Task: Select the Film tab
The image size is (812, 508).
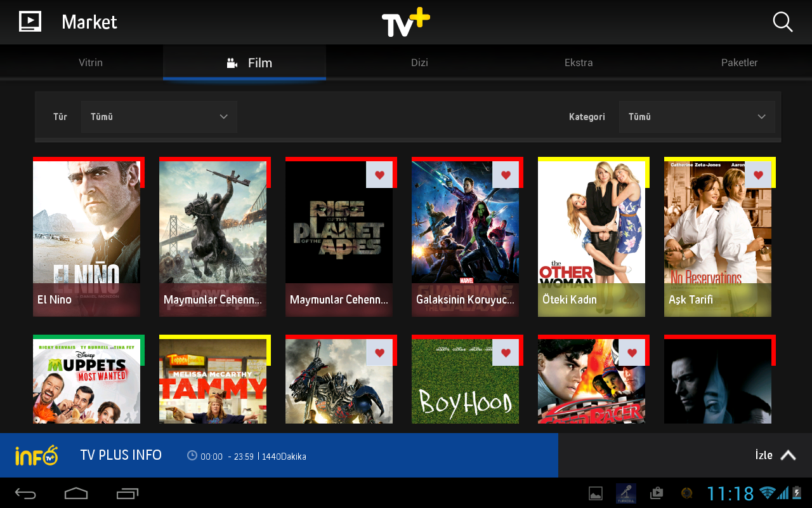Action: pos(244,62)
